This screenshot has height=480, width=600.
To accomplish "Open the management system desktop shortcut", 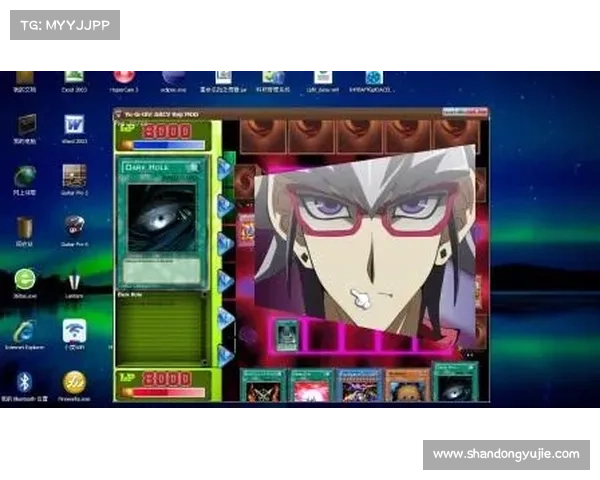I will [x=272, y=81].
